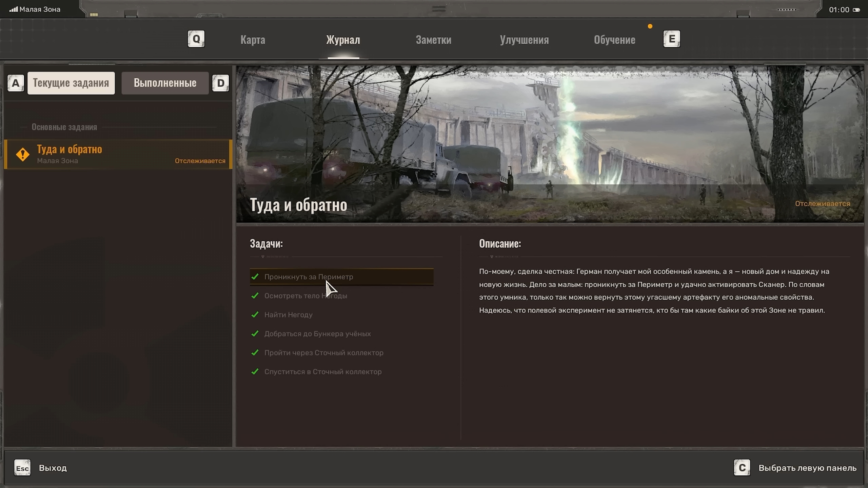The image size is (868, 488).
Task: Click the E key next-tab icon
Action: (671, 39)
